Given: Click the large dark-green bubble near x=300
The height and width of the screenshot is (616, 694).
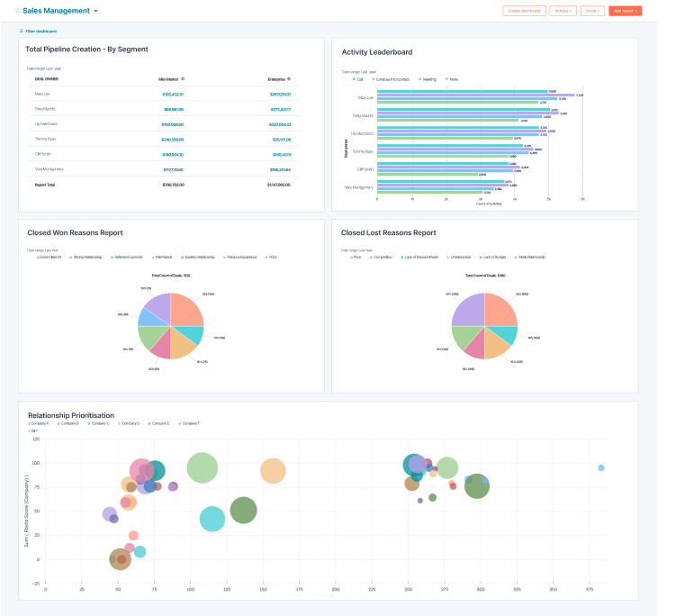Looking at the screenshot, I should (477, 486).
